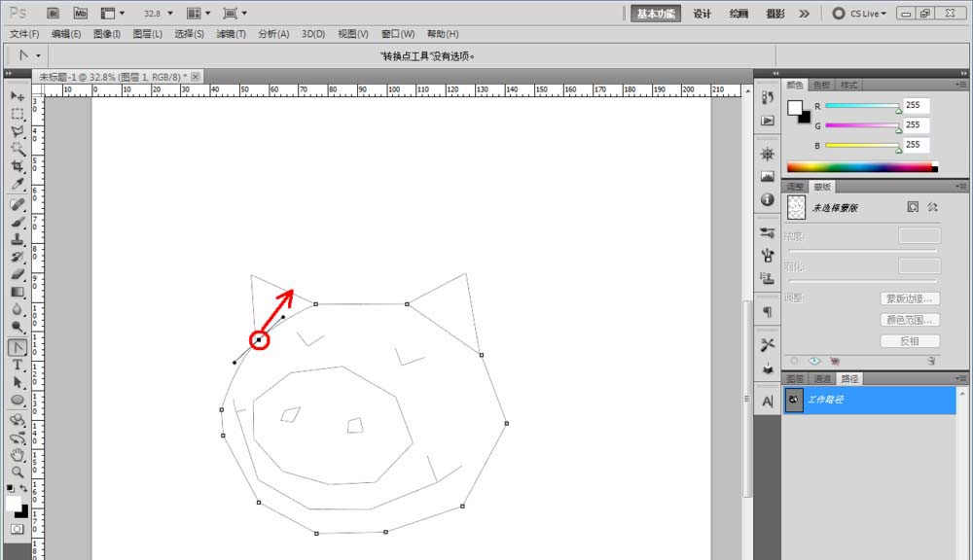The image size is (973, 560).
Task: Open the Histogram panel dock icon
Action: (x=768, y=177)
